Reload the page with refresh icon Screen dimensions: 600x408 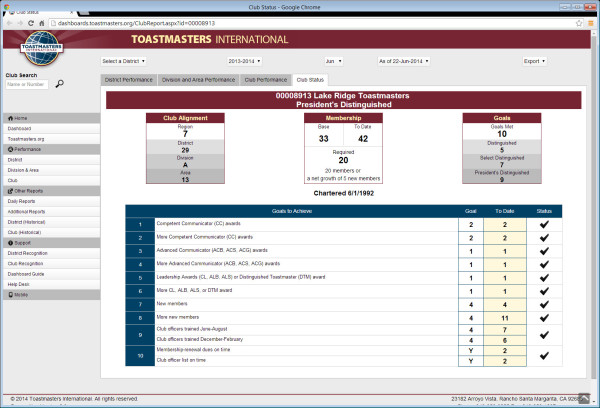coord(31,23)
